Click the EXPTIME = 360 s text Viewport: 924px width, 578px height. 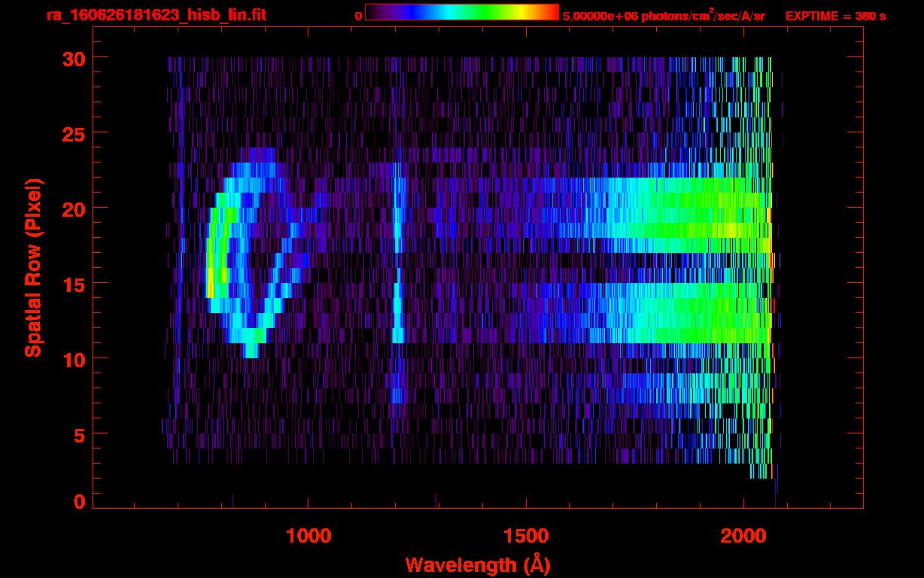pos(835,16)
